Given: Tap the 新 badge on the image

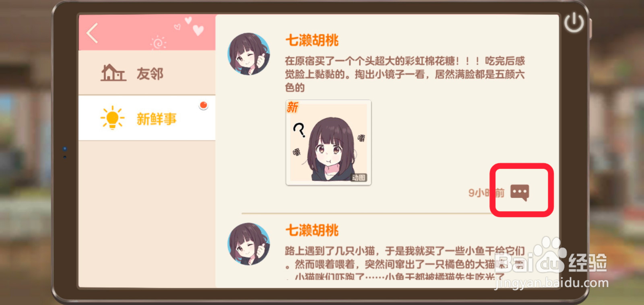Looking at the screenshot, I should 293,107.
